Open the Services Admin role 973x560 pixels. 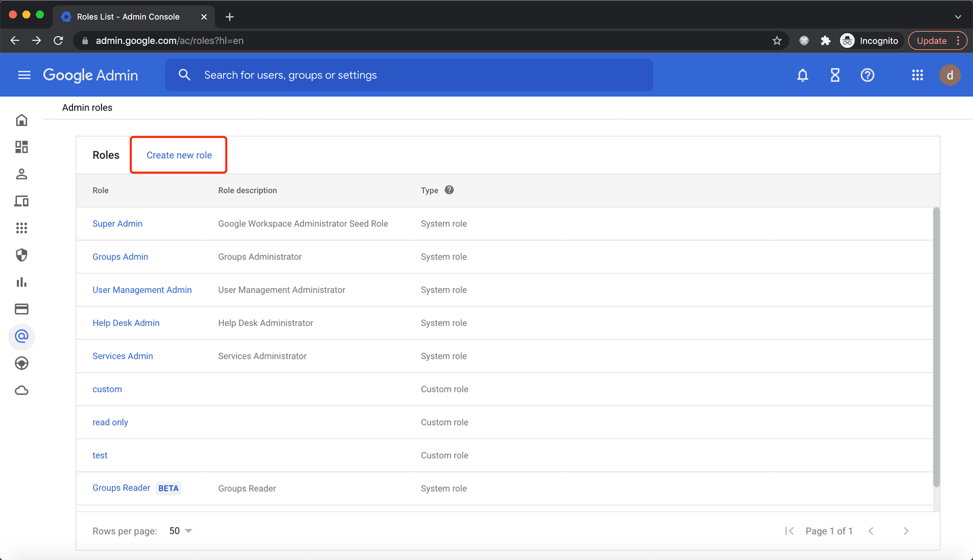click(123, 356)
